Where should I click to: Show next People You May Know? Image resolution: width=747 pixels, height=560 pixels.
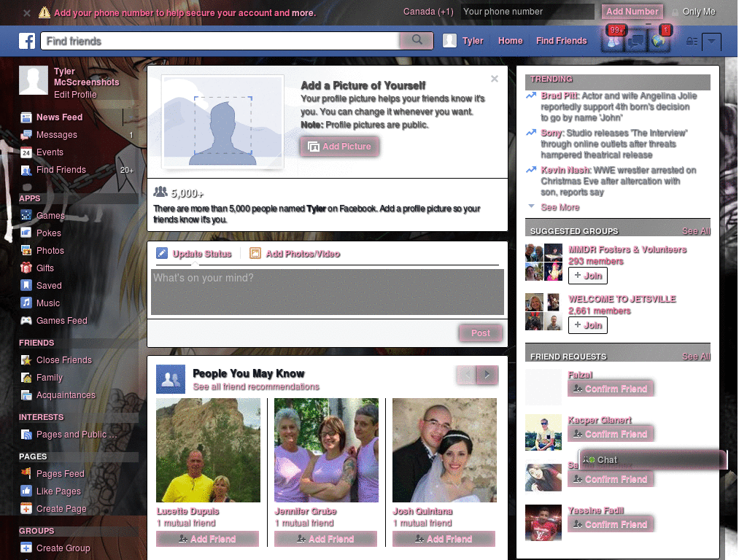point(487,376)
